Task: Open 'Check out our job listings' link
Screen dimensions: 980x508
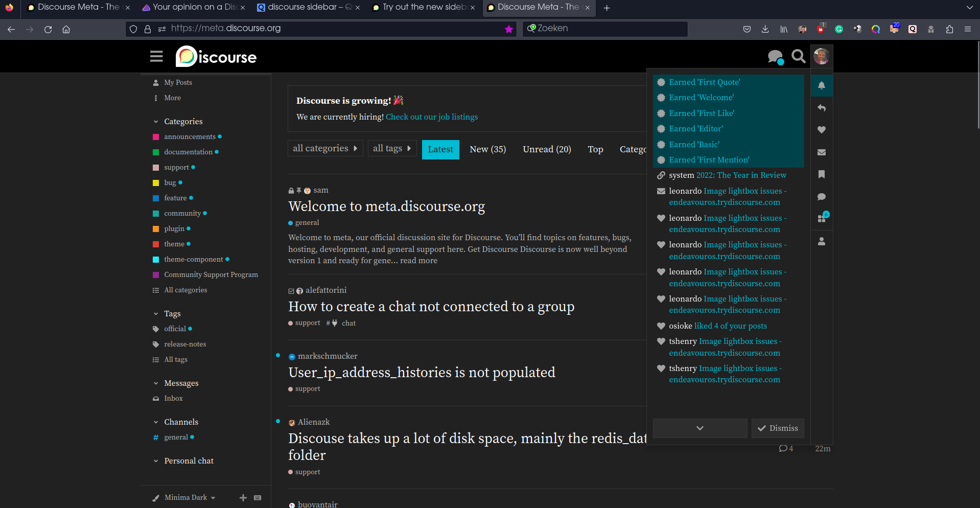Action: [x=432, y=117]
